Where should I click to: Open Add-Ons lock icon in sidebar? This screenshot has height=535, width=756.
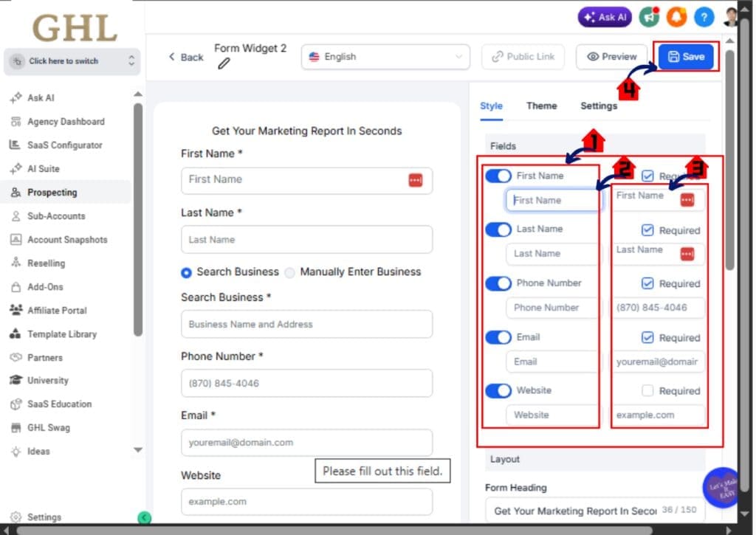[16, 287]
